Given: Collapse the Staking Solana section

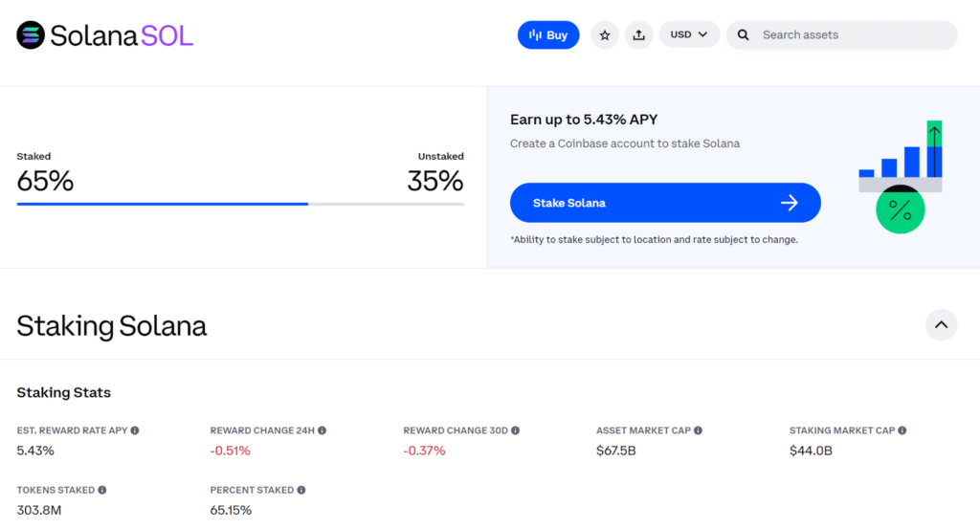Looking at the screenshot, I should point(942,325).
